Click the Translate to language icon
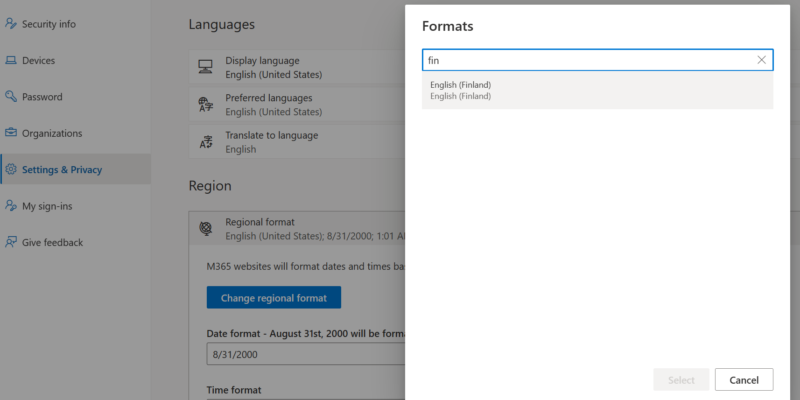800x400 pixels. pyautogui.click(x=205, y=142)
